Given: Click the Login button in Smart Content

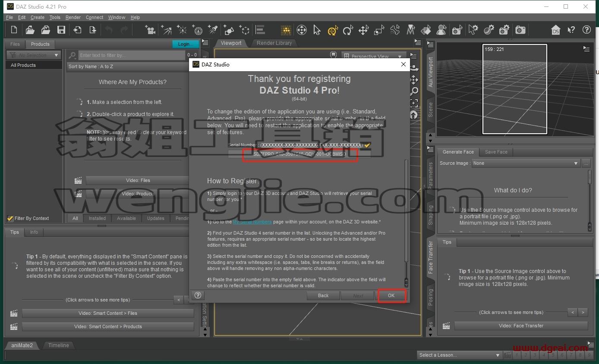Looking at the screenshot, I should tap(185, 44).
